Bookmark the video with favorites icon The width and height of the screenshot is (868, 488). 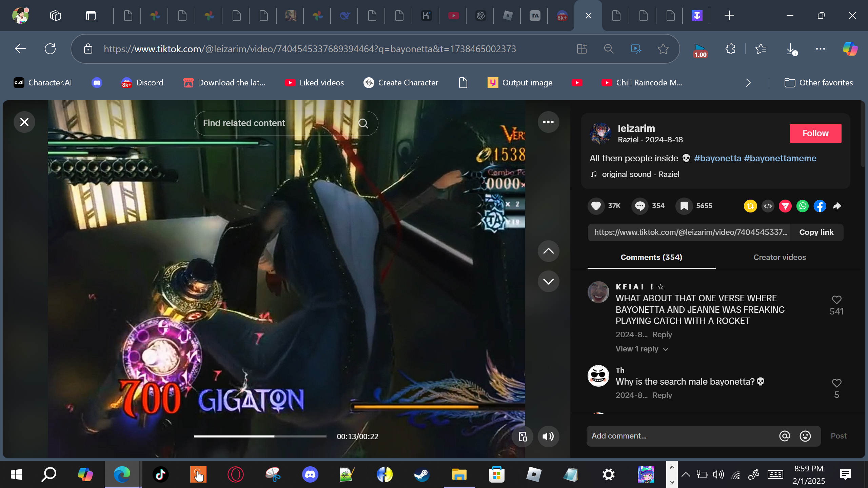pos(684,206)
